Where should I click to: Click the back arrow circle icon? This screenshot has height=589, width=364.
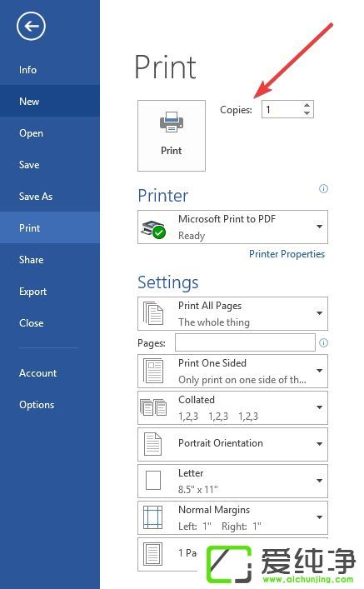[31, 26]
